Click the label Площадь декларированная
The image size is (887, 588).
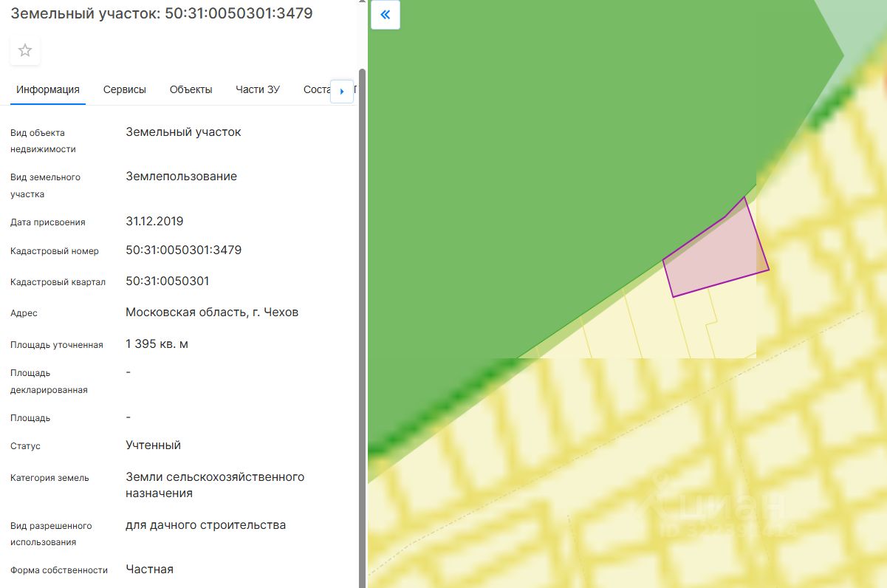tap(49, 382)
